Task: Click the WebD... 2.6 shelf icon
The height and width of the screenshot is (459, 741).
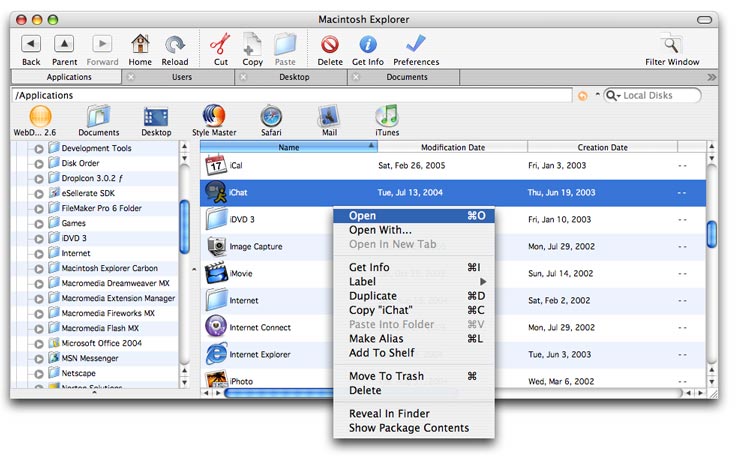Action: tap(40, 116)
